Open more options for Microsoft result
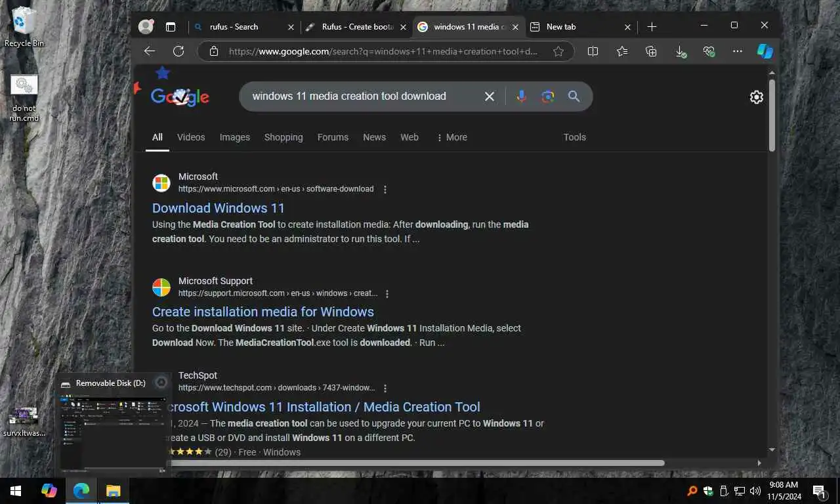The image size is (840, 504). click(x=385, y=190)
